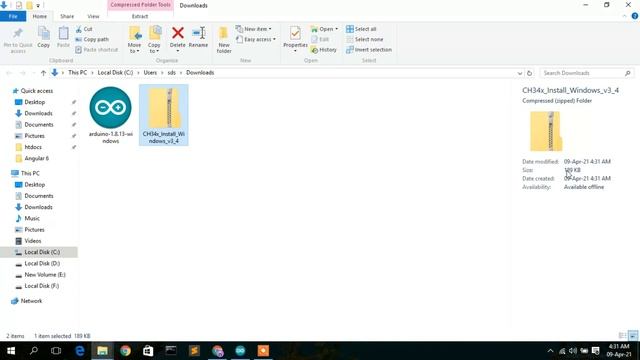Open the Windows Start menu
The height and width of the screenshot is (360, 640).
click(x=11, y=351)
